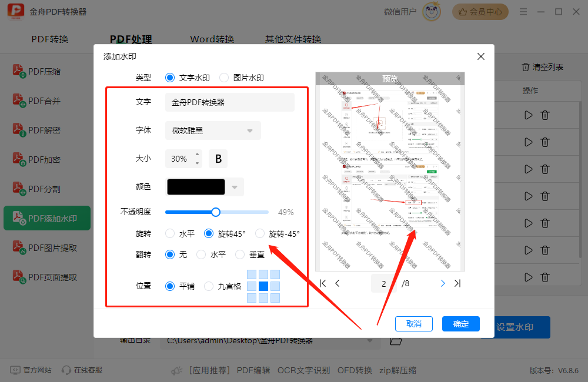Viewport: 588px width, 382px height.
Task: Set flip option to 水平
Action: pos(211,254)
